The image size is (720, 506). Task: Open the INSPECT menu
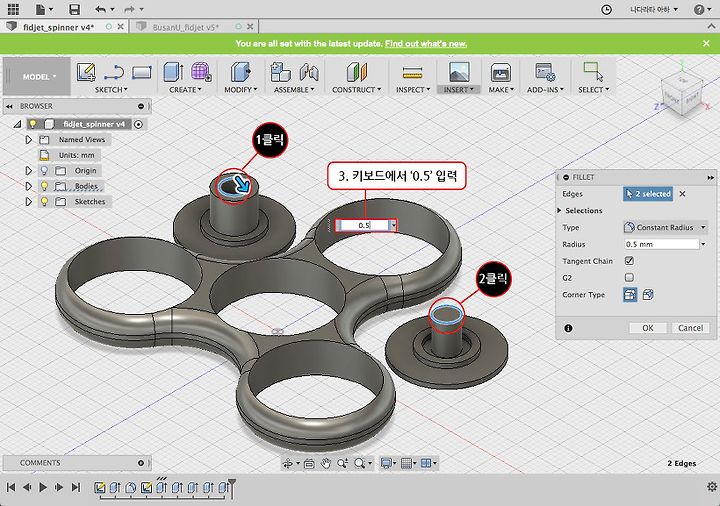click(x=413, y=90)
